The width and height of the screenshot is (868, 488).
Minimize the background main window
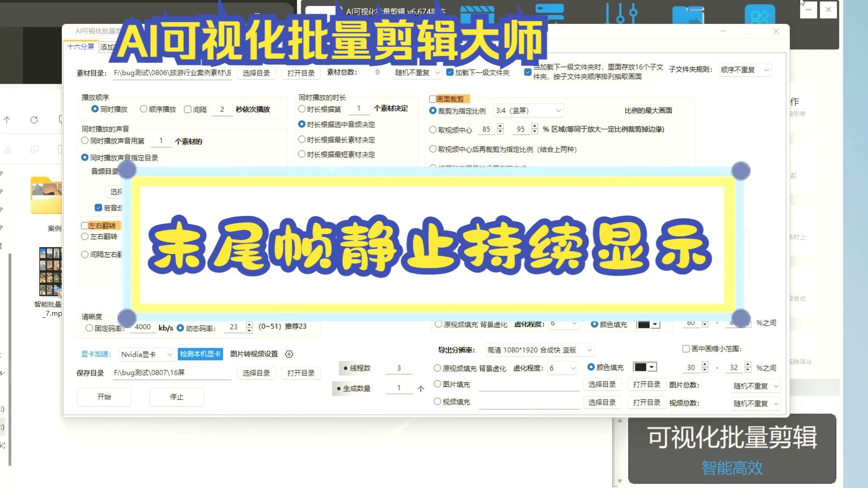click(x=809, y=9)
